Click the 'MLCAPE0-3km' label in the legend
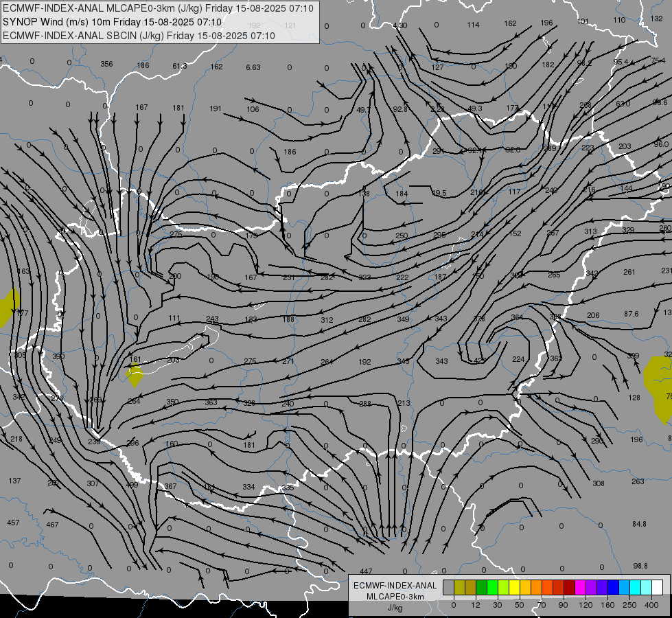 click(x=395, y=597)
